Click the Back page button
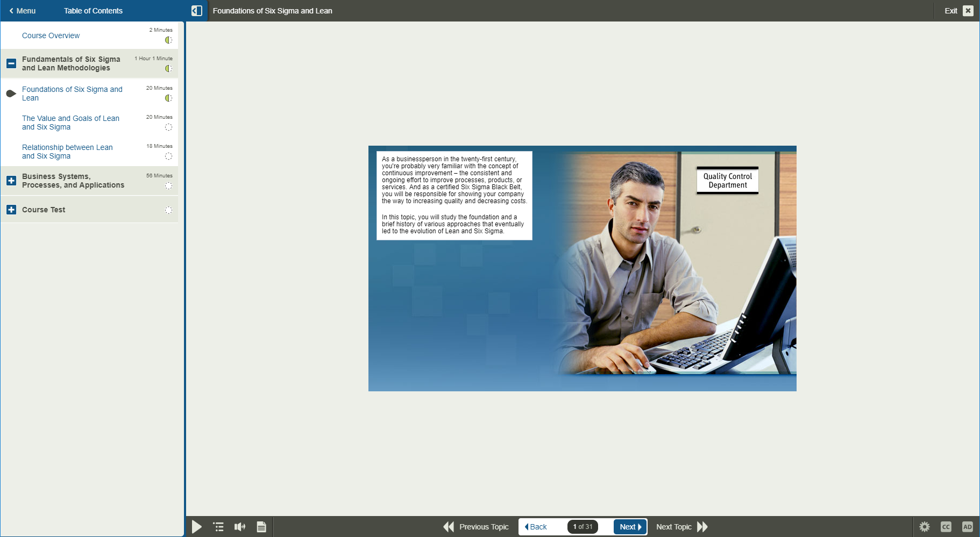The width and height of the screenshot is (980, 537). point(536,527)
